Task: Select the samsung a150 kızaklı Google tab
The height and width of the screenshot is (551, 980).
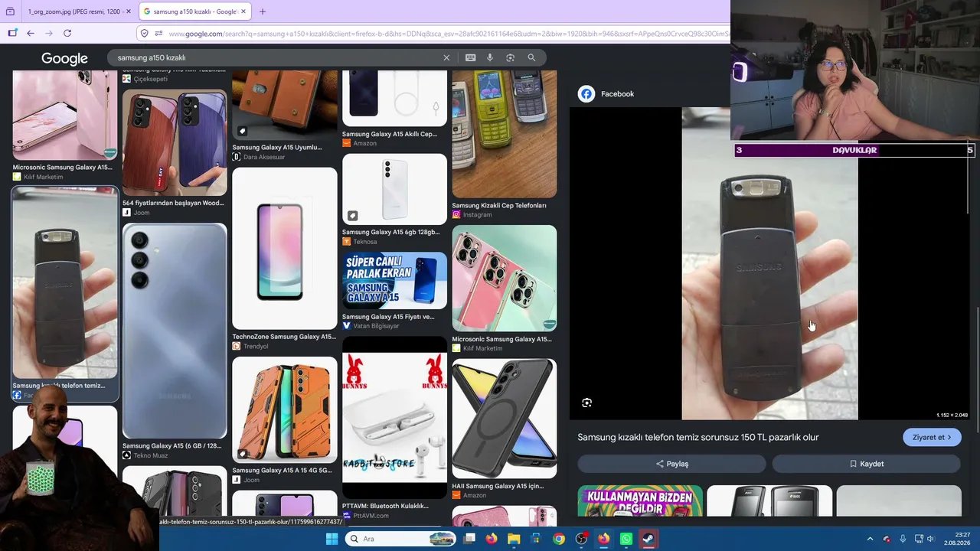Action: (194, 11)
